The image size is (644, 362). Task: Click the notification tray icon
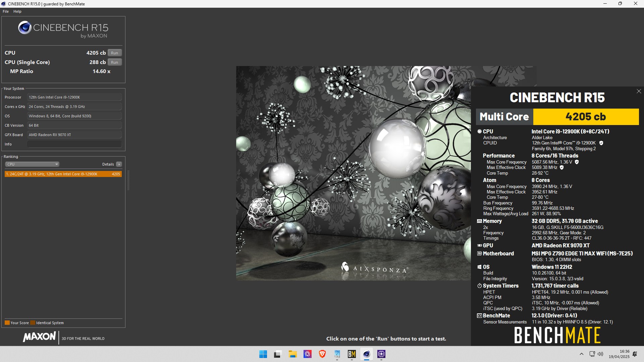tap(635, 354)
